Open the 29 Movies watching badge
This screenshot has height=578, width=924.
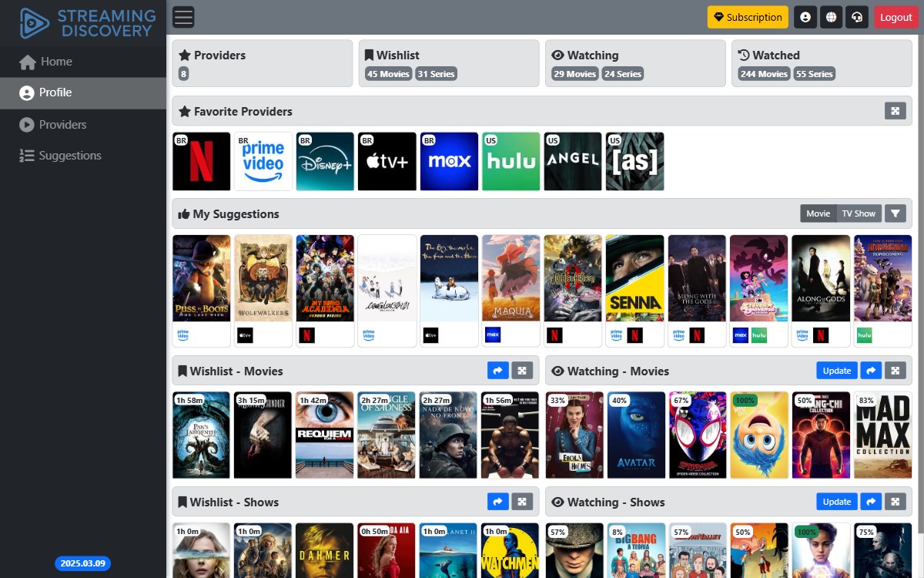[575, 74]
